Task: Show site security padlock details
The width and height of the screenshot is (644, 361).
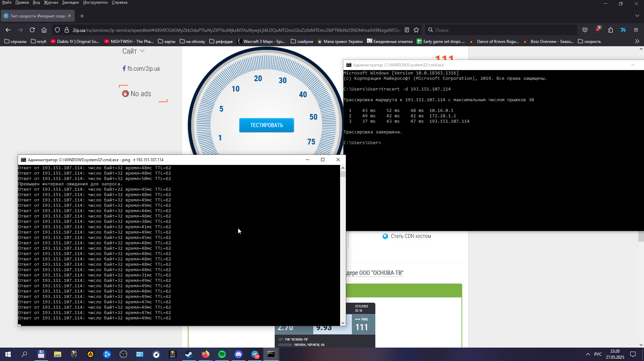Action: [x=67, y=30]
